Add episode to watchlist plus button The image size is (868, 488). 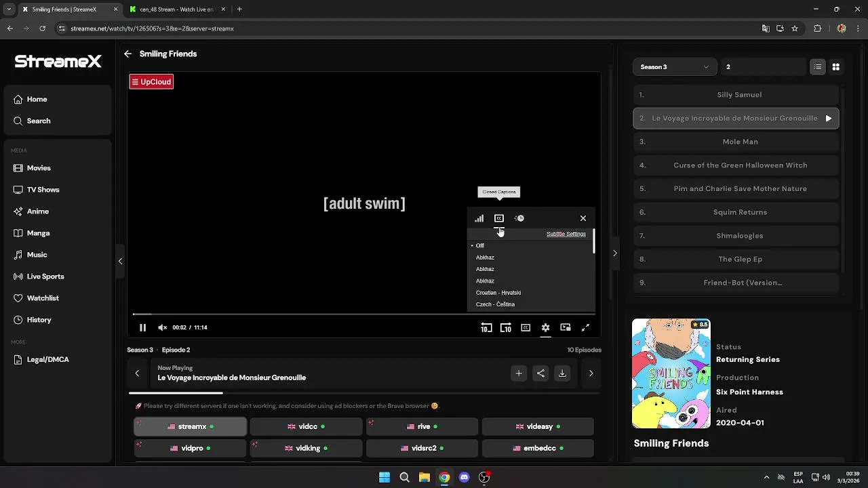[x=519, y=373]
